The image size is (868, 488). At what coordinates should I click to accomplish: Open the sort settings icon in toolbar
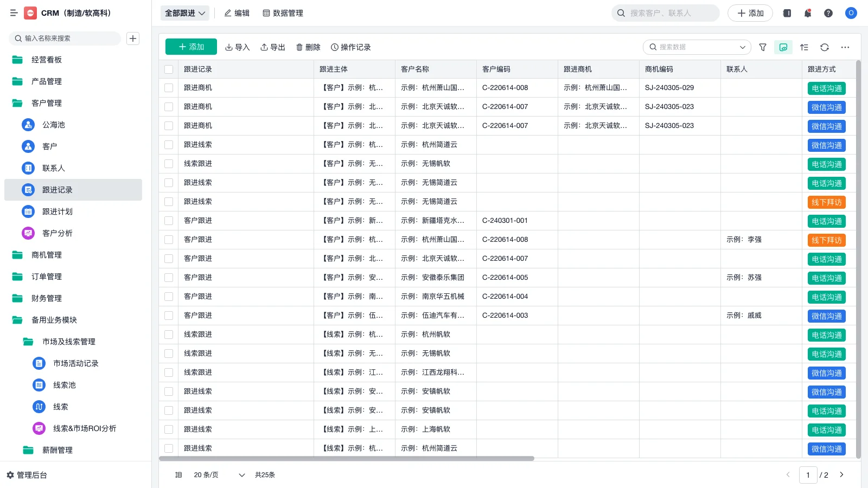click(804, 47)
